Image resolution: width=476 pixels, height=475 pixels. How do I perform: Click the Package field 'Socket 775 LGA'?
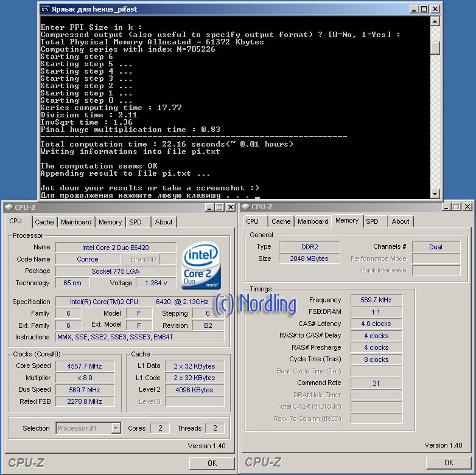tap(116, 271)
